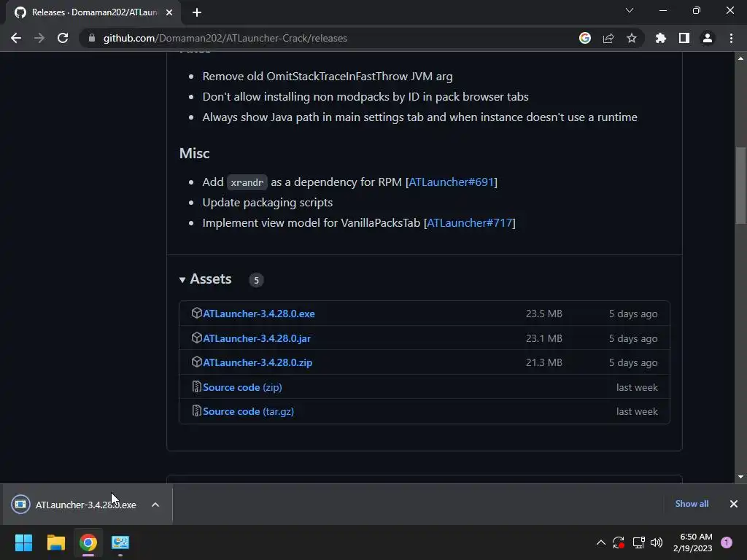This screenshot has width=747, height=560.
Task: Click the address bar URL
Action: pos(225,38)
